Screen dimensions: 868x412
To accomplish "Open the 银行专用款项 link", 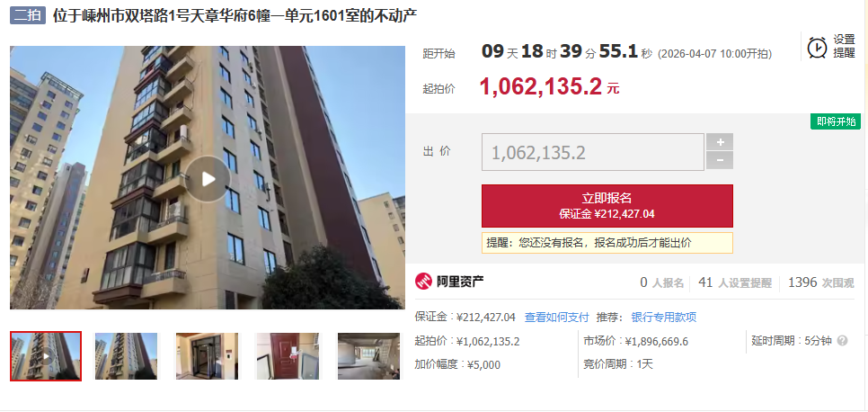I will pyautogui.click(x=664, y=318).
